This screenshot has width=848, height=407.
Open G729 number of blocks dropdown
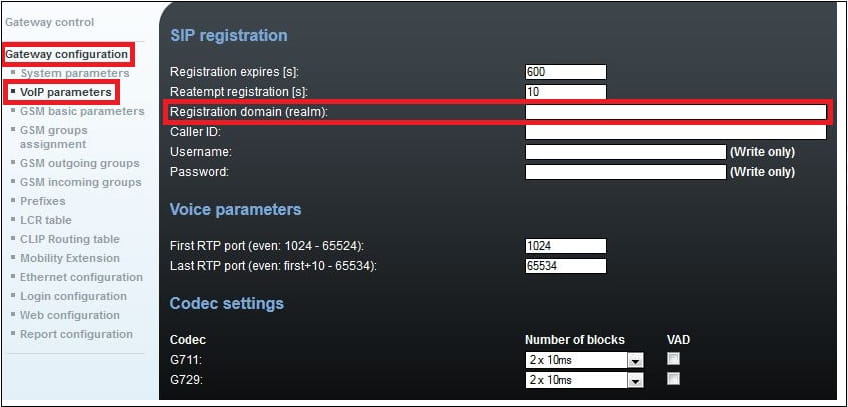pos(584,380)
